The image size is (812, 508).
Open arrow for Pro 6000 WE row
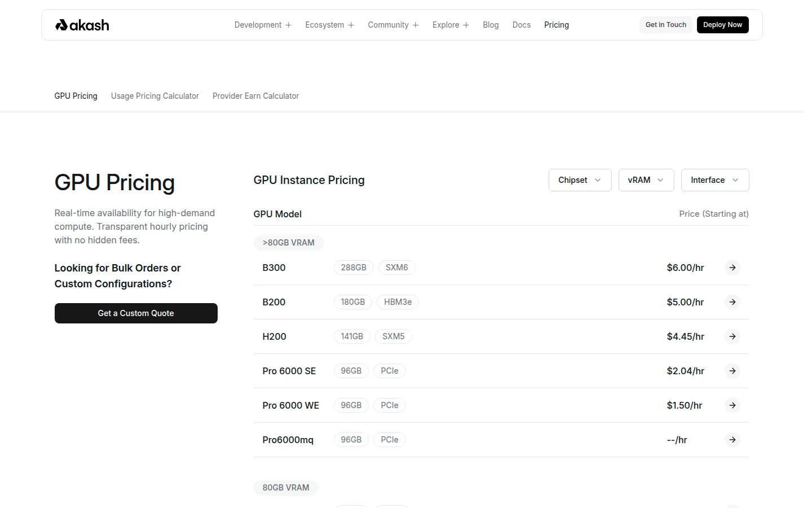click(x=732, y=405)
